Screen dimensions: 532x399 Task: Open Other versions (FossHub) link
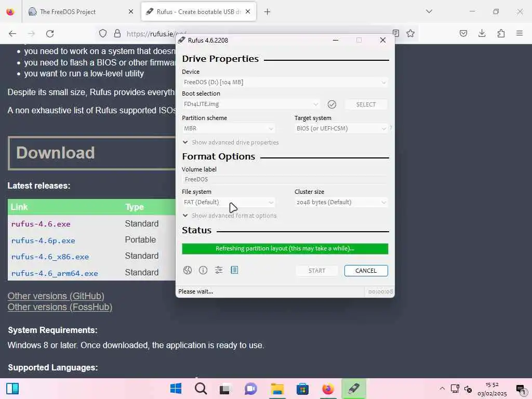[60, 307]
